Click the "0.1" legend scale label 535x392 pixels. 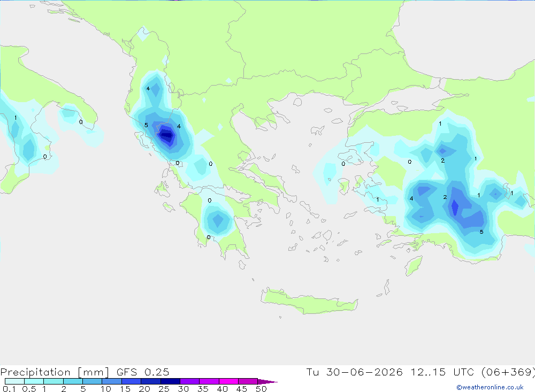[x=9, y=389]
